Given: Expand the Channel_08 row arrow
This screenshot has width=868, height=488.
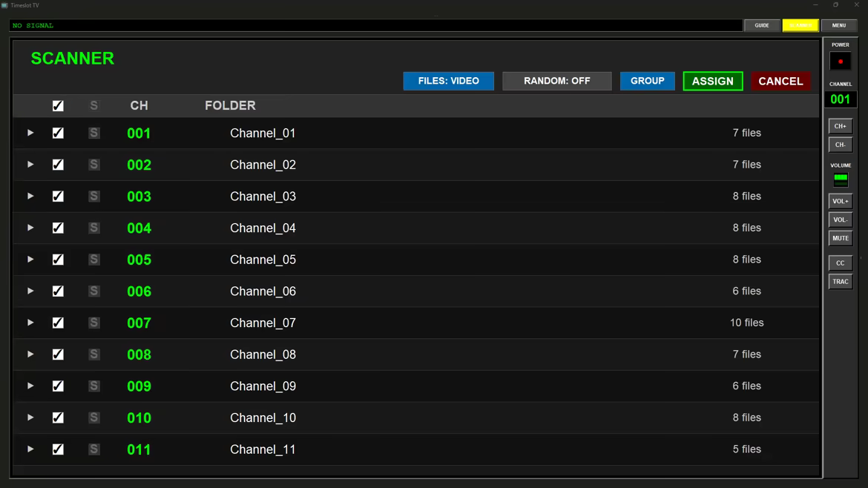Looking at the screenshot, I should pyautogui.click(x=30, y=354).
